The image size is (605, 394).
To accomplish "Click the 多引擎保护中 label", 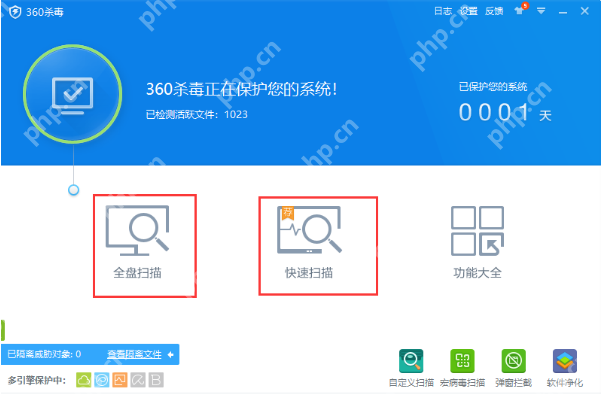I will point(37,380).
